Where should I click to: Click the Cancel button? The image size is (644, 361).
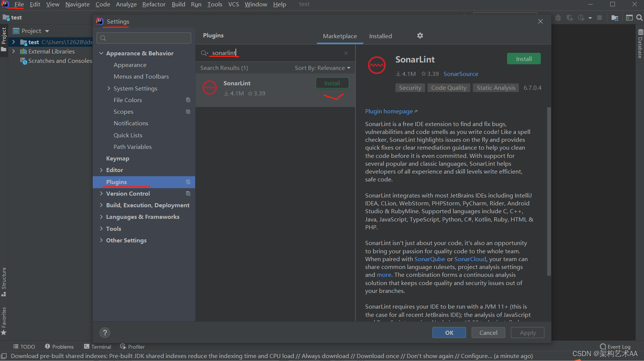coord(488,333)
